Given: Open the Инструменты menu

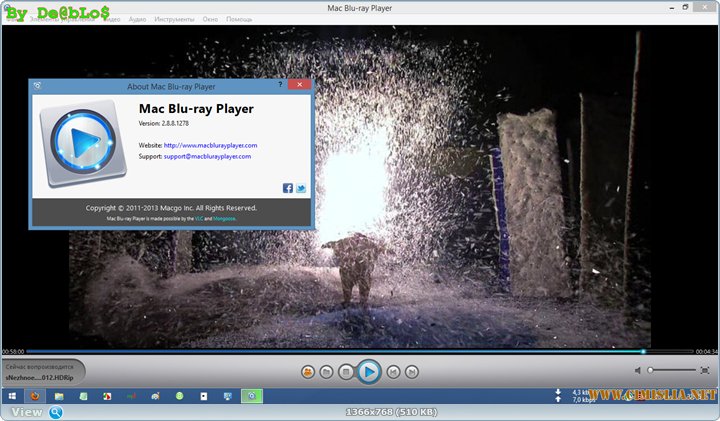Looking at the screenshot, I should 173,19.
